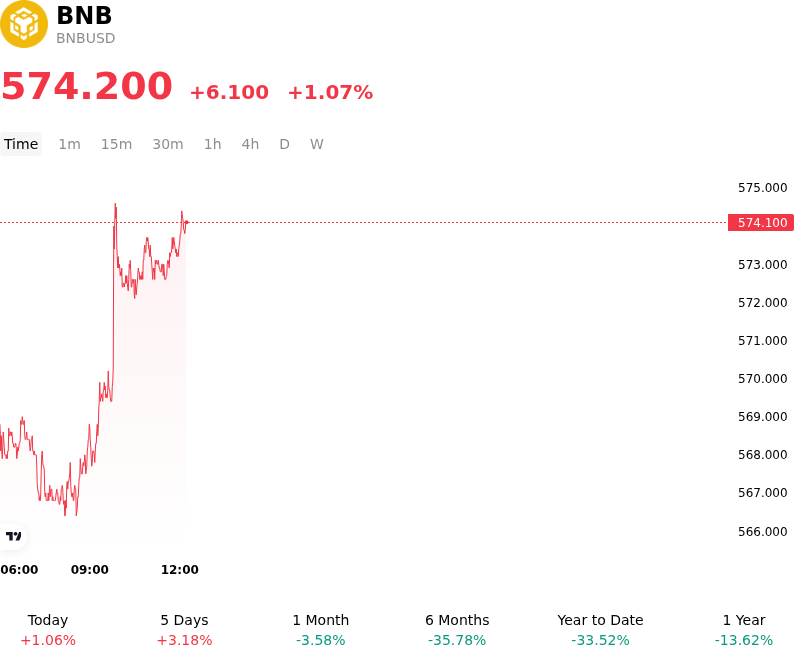Choose the 6 Months performance range
The width and height of the screenshot is (800, 660).
coord(457,630)
